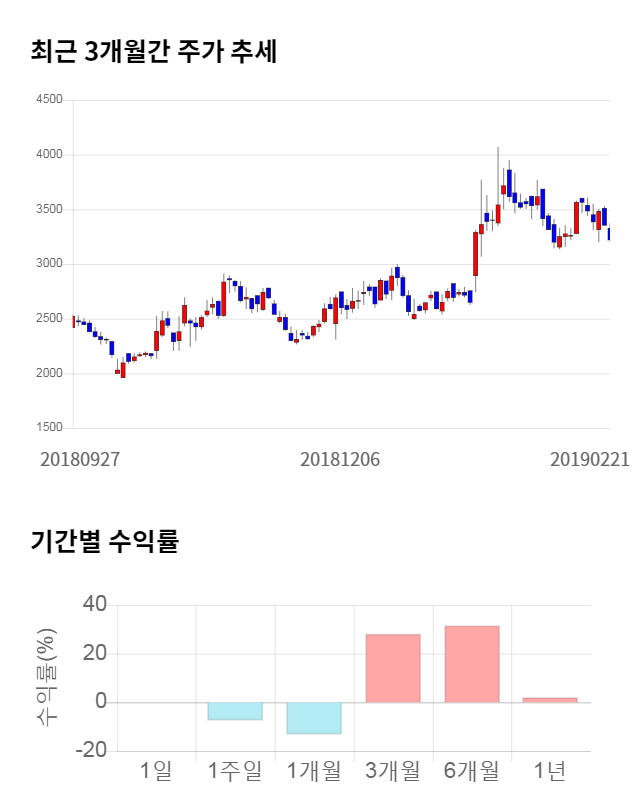Click the 1년 period axis label
Viewport: 640px width, 810px height.
pyautogui.click(x=550, y=771)
